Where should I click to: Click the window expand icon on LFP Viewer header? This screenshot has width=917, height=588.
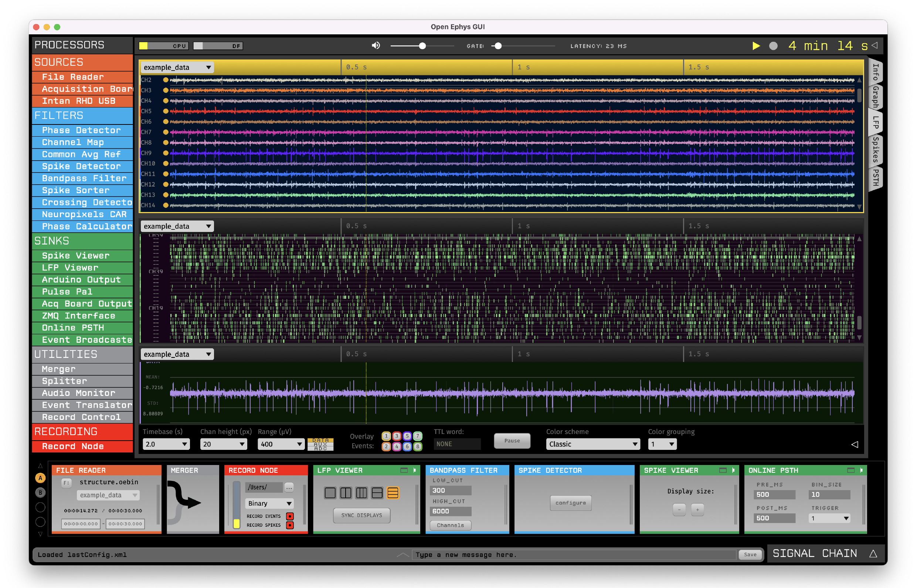(404, 471)
